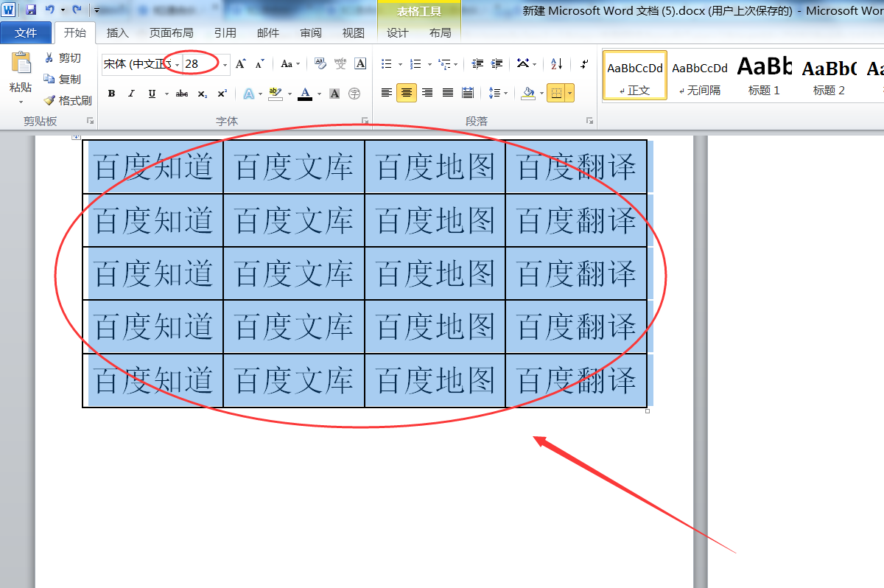
Task: Open the underline style dropdown arrow
Action: click(166, 94)
